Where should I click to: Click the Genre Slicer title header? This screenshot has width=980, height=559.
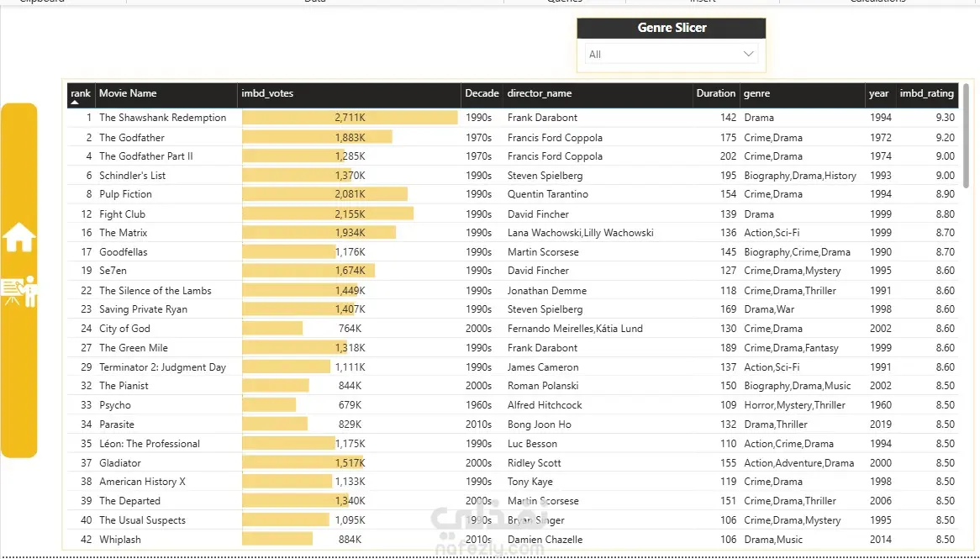(672, 28)
